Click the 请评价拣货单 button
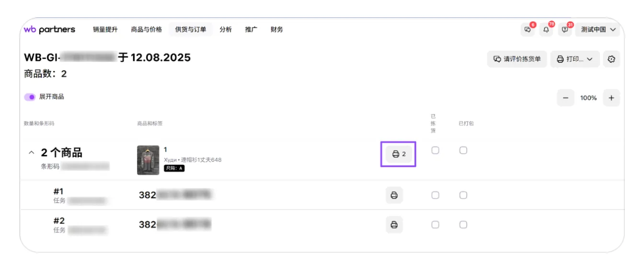Image resolution: width=644 pixels, height=270 pixels. point(517,59)
